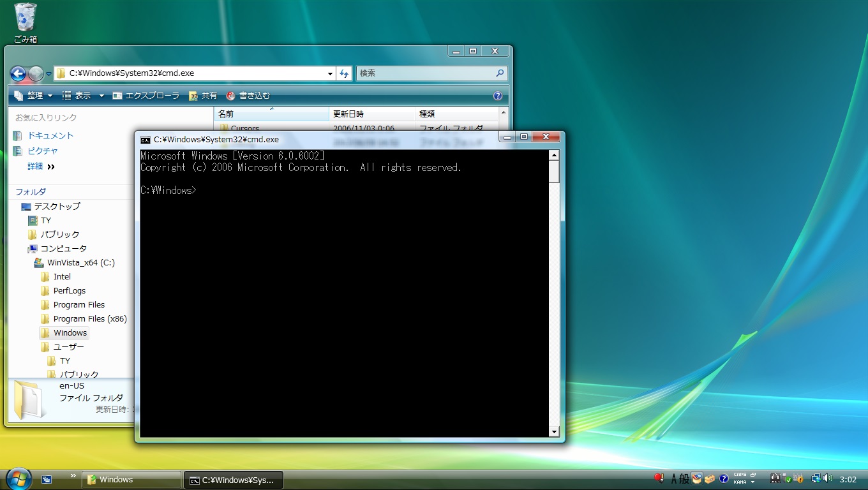This screenshot has width=868, height=490.
Task: Click the Explorer address bar path field
Action: 195,73
